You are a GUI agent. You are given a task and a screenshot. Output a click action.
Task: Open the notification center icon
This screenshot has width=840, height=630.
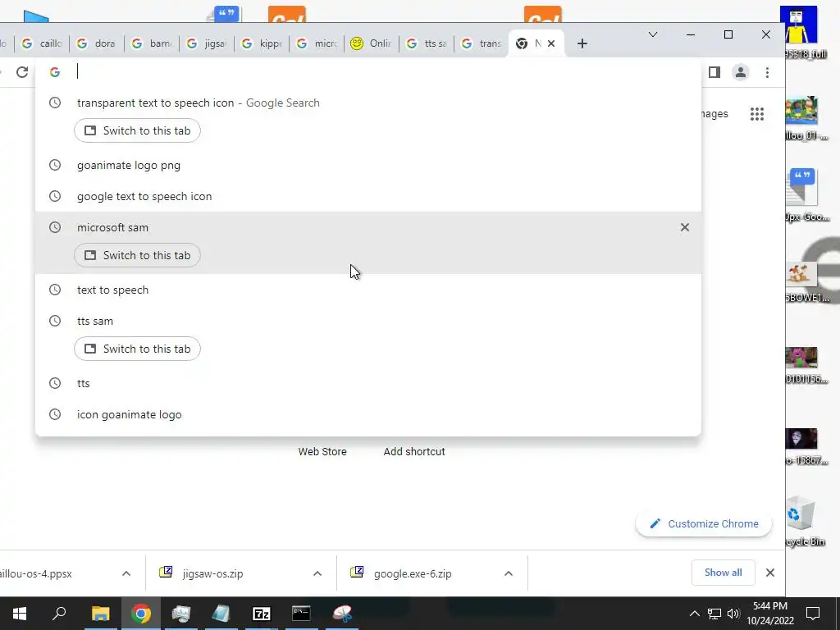pyautogui.click(x=813, y=614)
